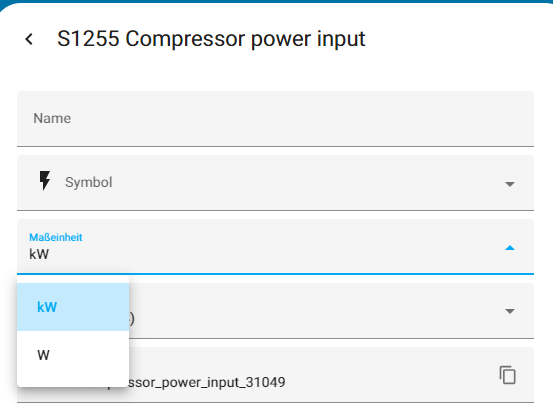This screenshot has width=553, height=409.
Task: Click the closing parenthesis text beside the popup
Action: (132, 318)
